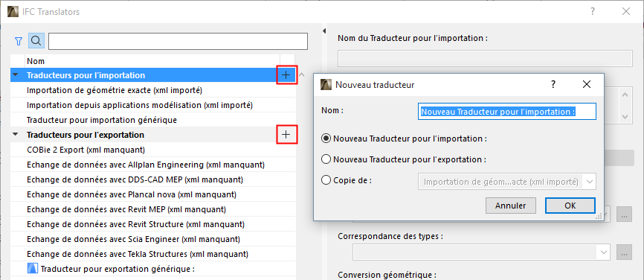Image resolution: width=644 pixels, height=280 pixels.
Task: Add a new export translator with plus
Action: click(x=287, y=135)
